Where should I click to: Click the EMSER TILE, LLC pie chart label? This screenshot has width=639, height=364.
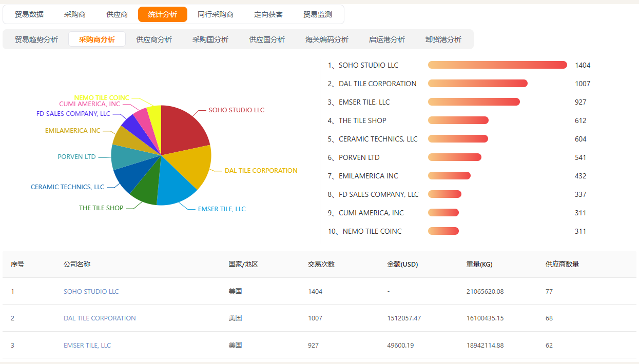[x=222, y=209]
